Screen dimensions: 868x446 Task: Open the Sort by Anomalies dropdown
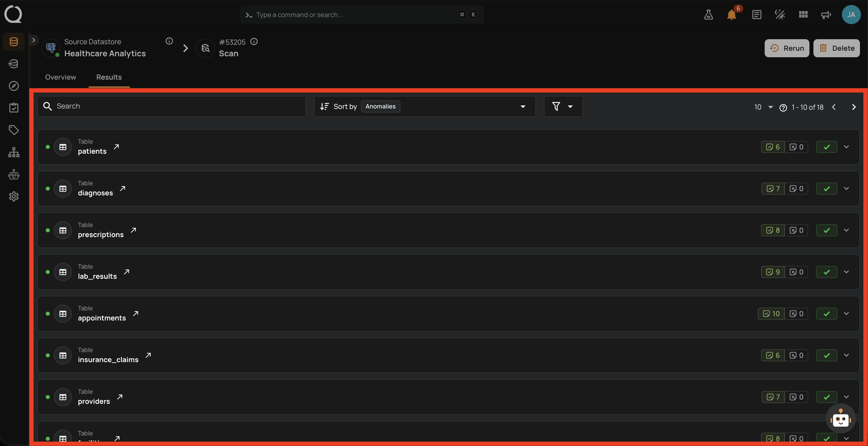click(424, 106)
